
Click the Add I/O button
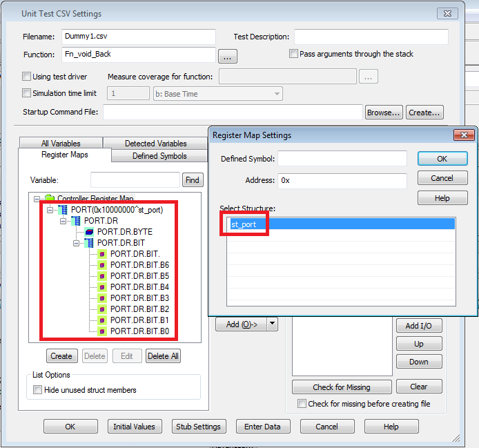point(419,326)
